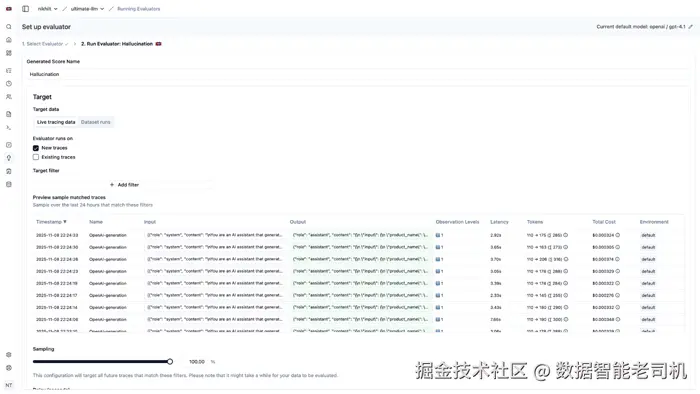Click the token info icon in the 22:24:33 row

pyautogui.click(x=566, y=235)
